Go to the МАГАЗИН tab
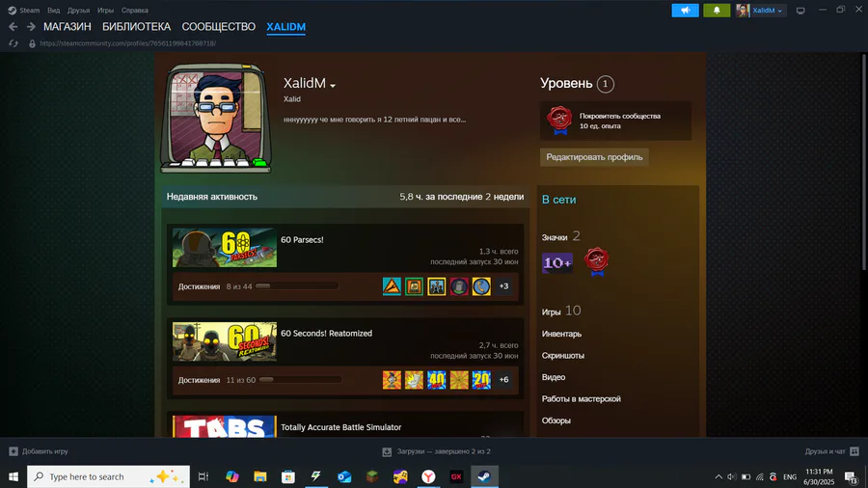Screen dimensions: 868x488 pyautogui.click(x=68, y=27)
